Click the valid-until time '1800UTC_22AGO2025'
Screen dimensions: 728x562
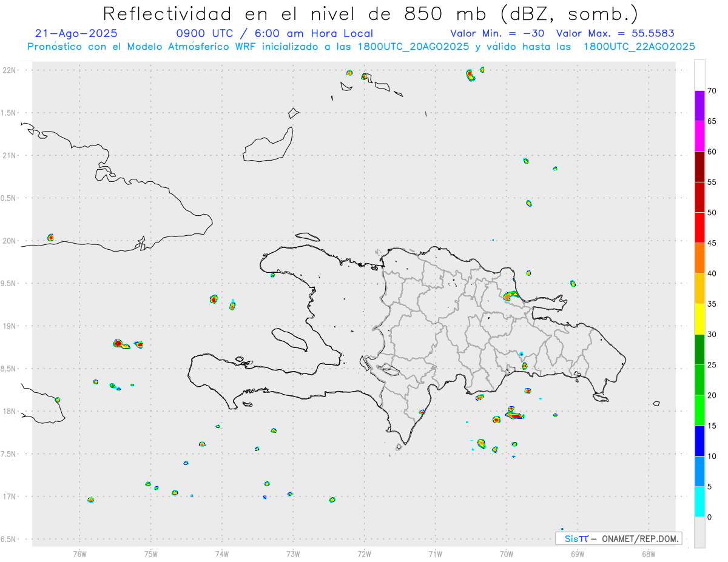[639, 47]
